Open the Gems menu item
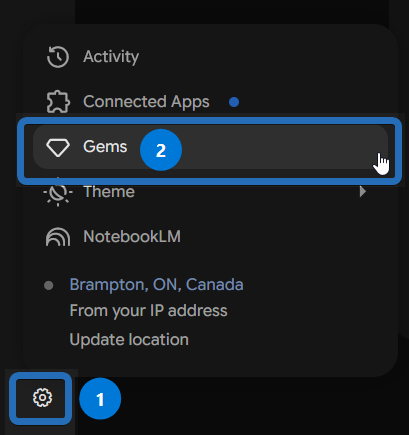 [211, 147]
